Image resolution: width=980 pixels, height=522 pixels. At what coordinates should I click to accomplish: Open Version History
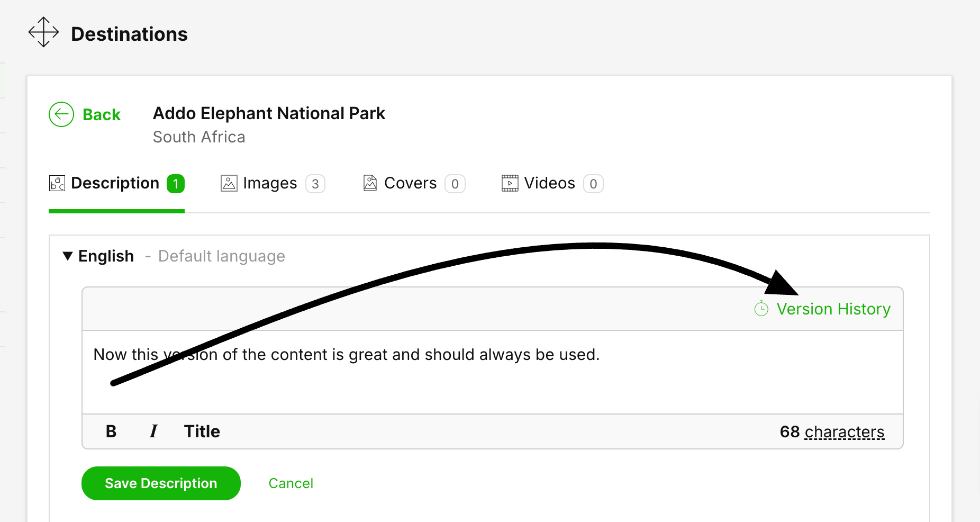[x=833, y=309]
